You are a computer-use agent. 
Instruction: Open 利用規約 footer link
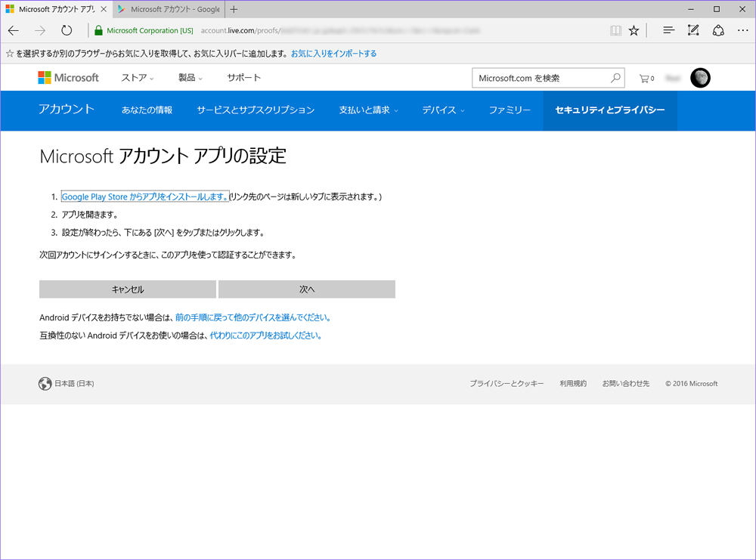(573, 384)
